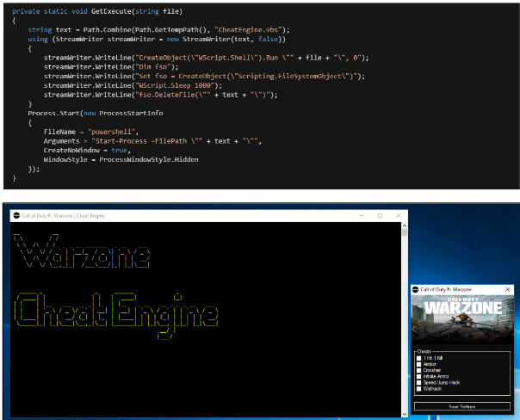Click the Save Settings button

[x=462, y=406]
